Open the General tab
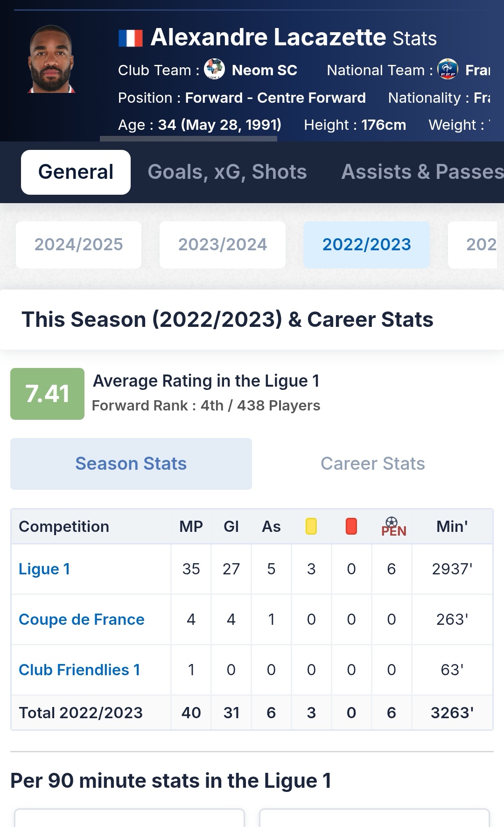This screenshot has width=504, height=827. tap(76, 172)
